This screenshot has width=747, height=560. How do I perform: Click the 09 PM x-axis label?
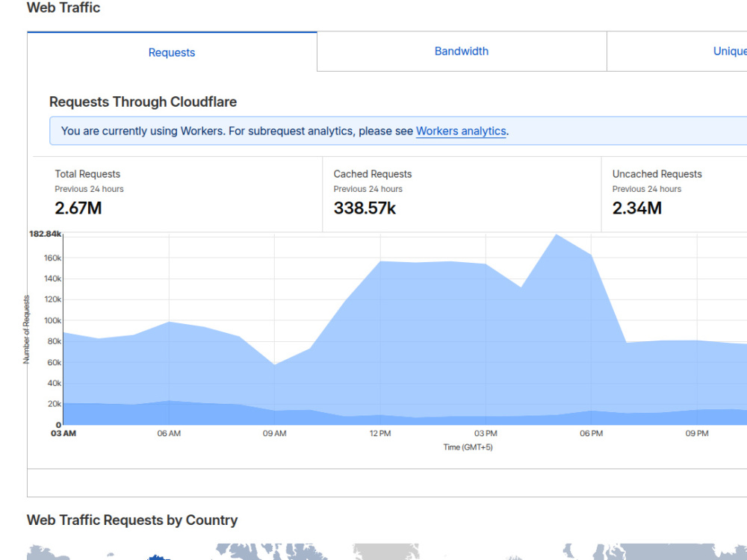[x=697, y=433]
